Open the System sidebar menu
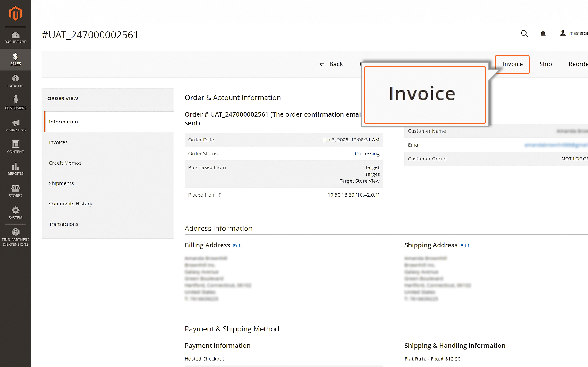The width and height of the screenshot is (588, 367). [15, 213]
